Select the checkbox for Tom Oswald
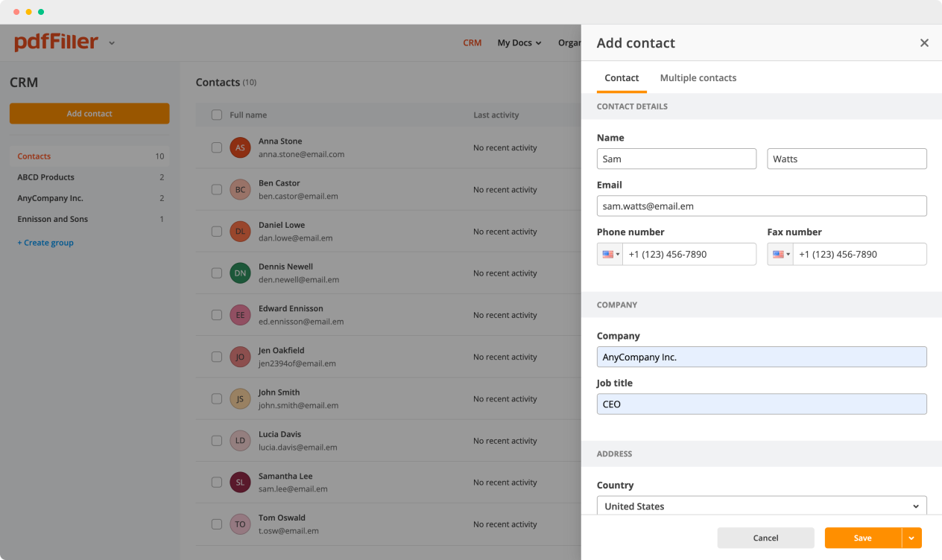 (216, 524)
